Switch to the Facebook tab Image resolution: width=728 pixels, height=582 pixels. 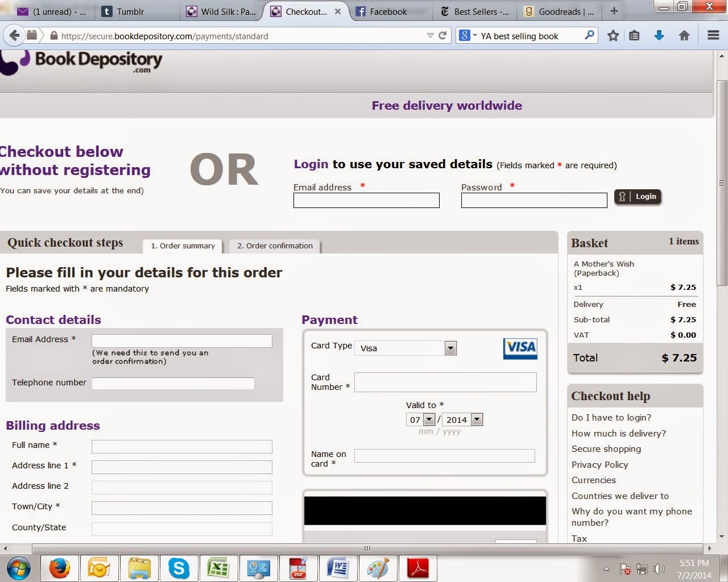(x=390, y=11)
